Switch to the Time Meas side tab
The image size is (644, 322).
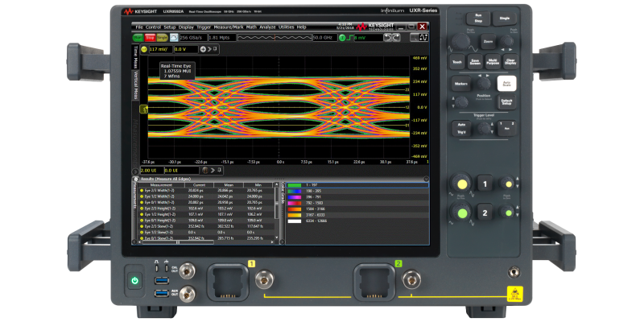click(x=135, y=57)
